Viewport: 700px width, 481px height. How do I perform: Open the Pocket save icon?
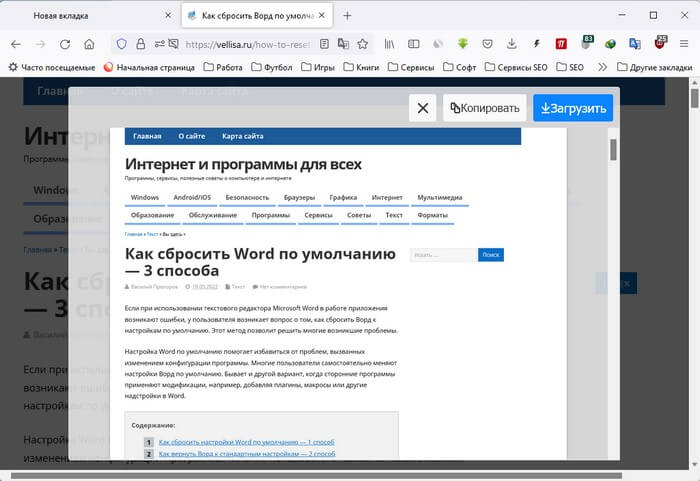point(488,44)
